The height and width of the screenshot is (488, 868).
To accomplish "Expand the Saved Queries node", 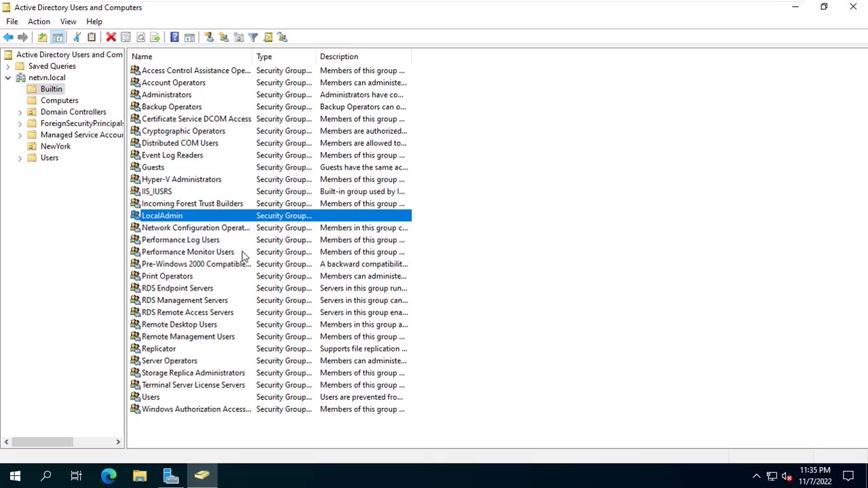I will (x=7, y=66).
